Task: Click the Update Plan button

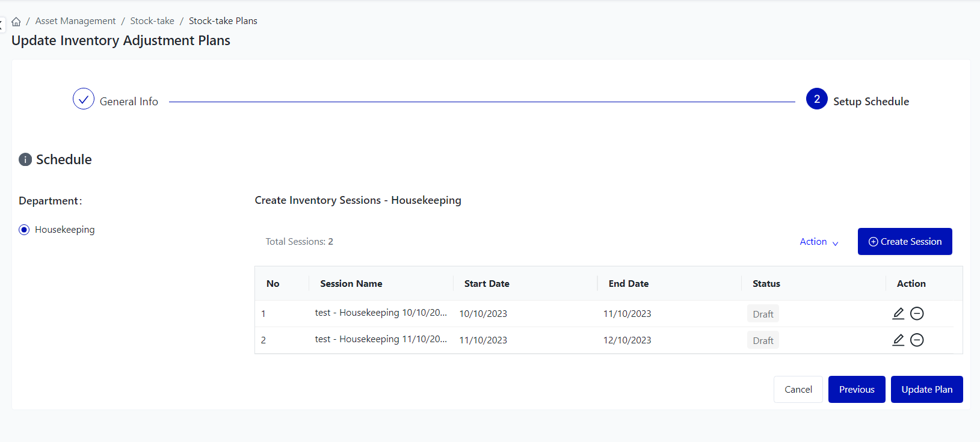Action: coord(926,390)
